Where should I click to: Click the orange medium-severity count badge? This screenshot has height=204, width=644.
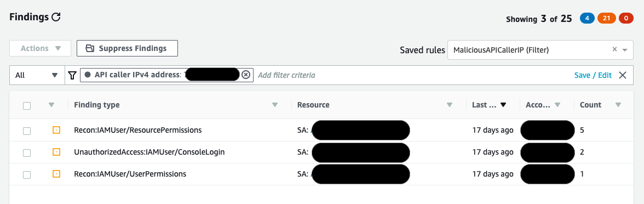coord(607,19)
